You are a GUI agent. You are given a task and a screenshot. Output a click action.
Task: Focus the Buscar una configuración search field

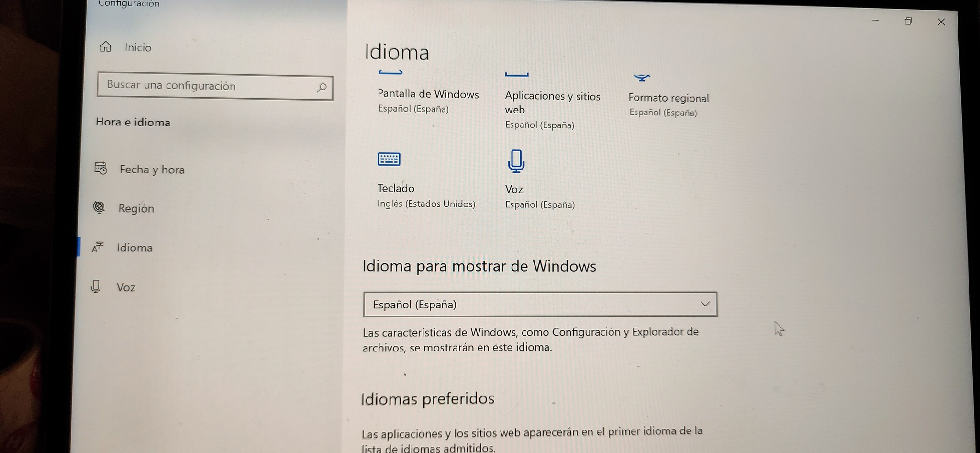coord(215,86)
